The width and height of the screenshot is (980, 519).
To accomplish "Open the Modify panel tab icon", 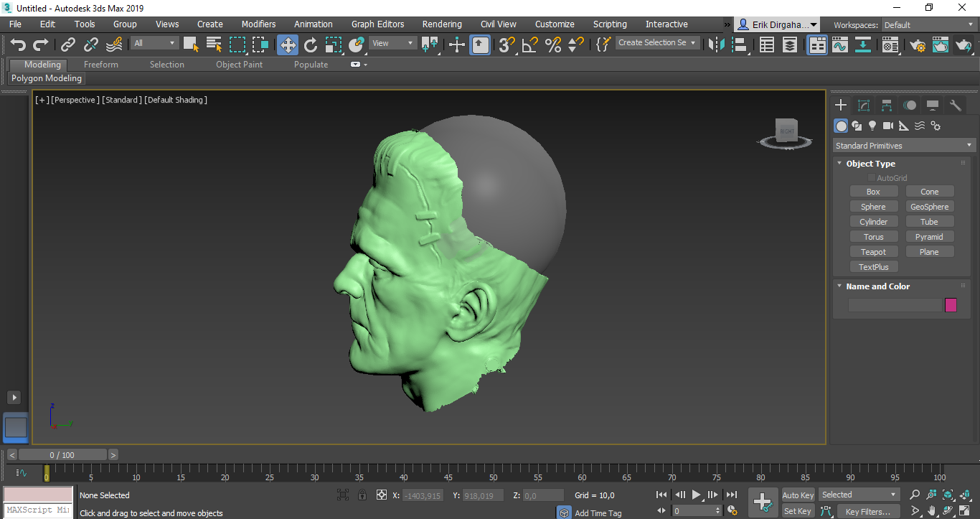I will point(864,106).
